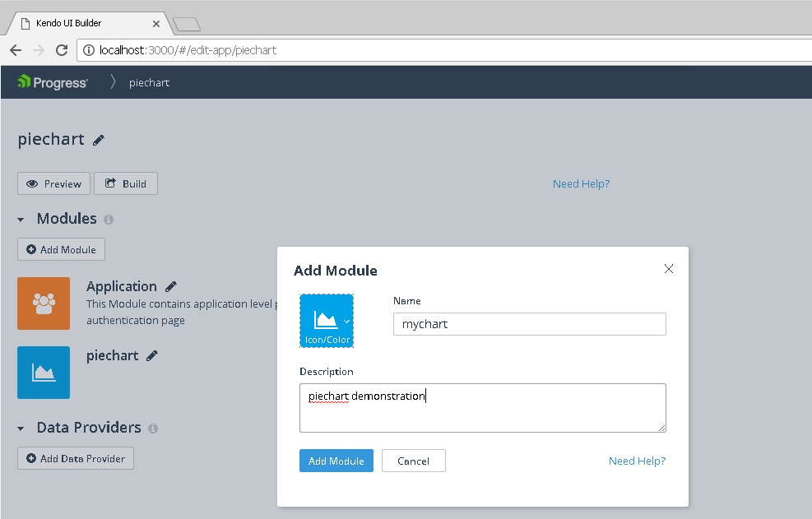
Task: Click the piechart breadcrumb
Action: (x=149, y=83)
